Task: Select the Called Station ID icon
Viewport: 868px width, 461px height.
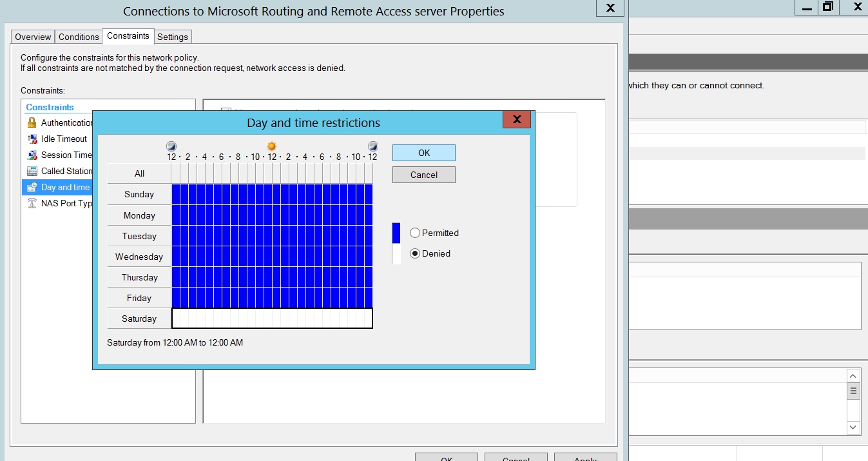Action: click(32, 171)
